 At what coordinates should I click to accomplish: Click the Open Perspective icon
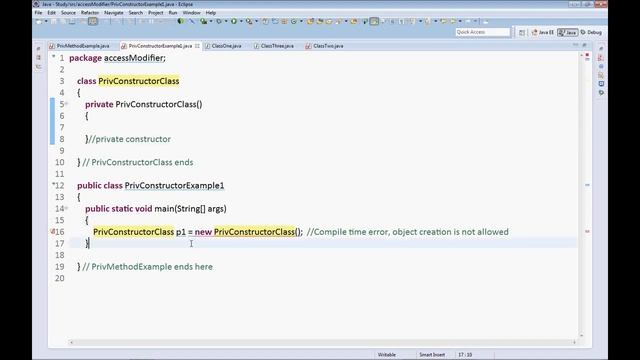522,32
